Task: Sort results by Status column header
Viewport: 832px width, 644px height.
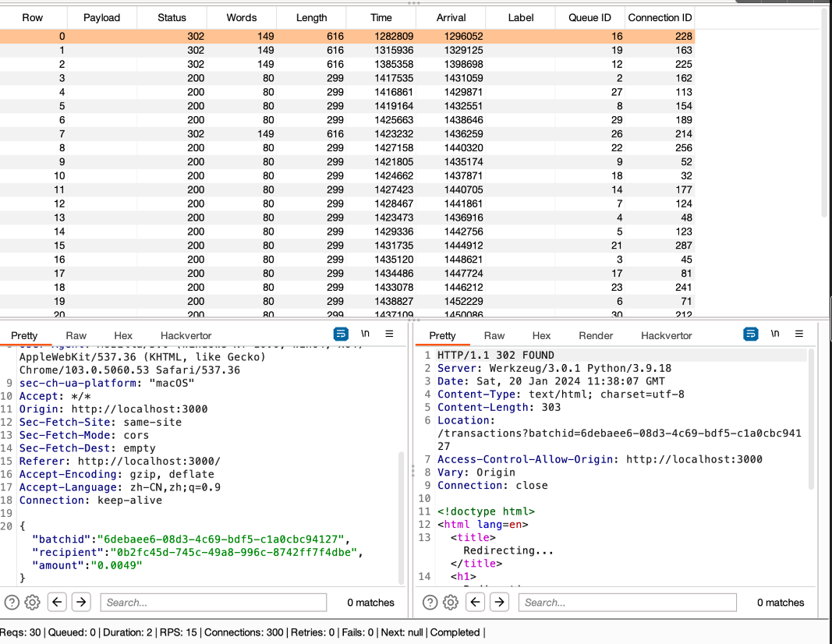Action: (172, 17)
